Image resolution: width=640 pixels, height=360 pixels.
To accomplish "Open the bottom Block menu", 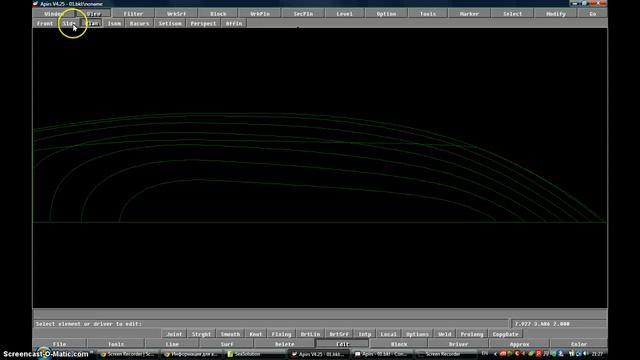I will (x=399, y=344).
